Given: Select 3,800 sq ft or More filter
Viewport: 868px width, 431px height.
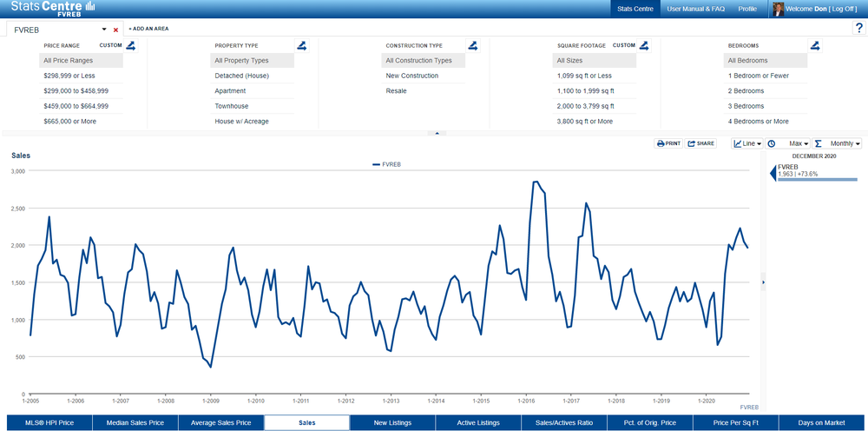Looking at the screenshot, I should [x=595, y=122].
